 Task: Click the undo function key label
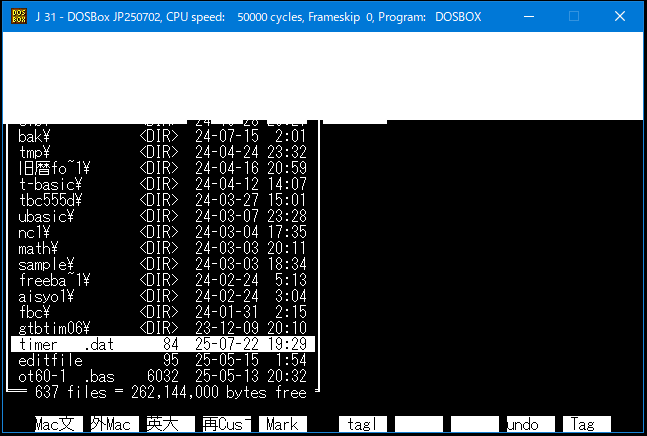pos(530,424)
